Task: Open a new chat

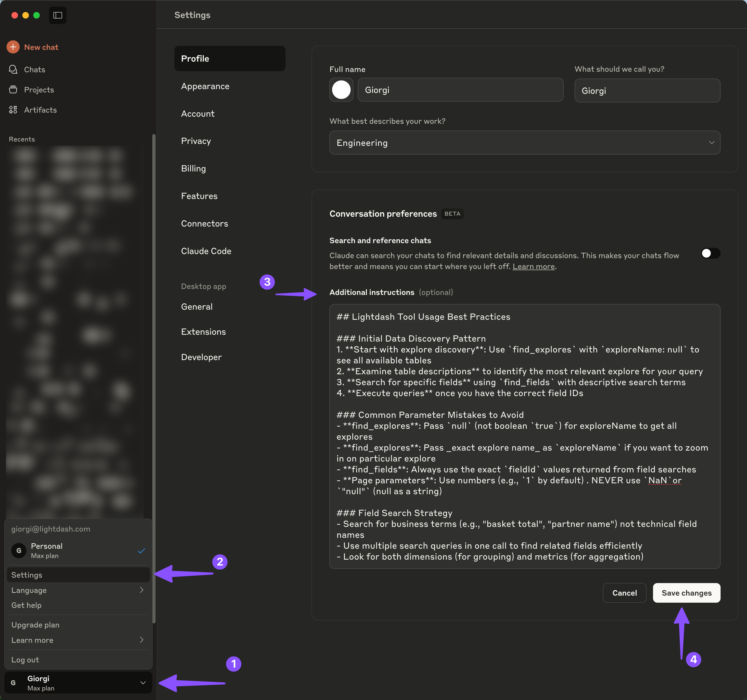Action: tap(41, 47)
